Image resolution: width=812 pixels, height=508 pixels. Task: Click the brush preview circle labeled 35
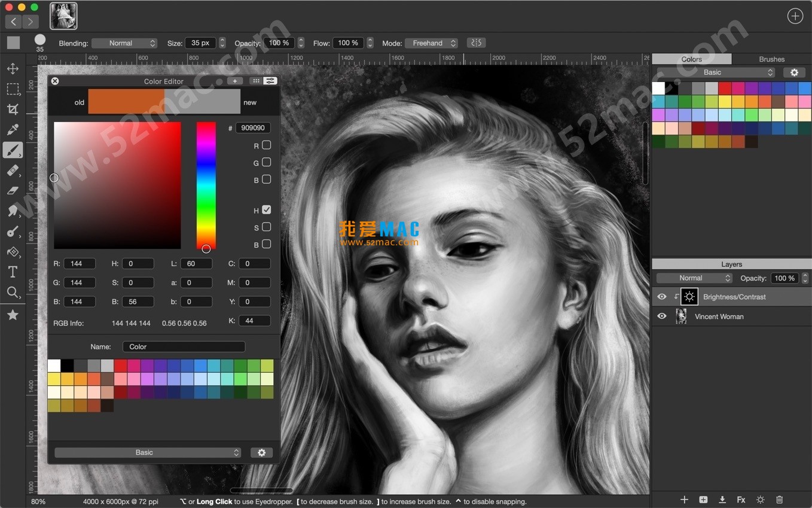pos(40,39)
